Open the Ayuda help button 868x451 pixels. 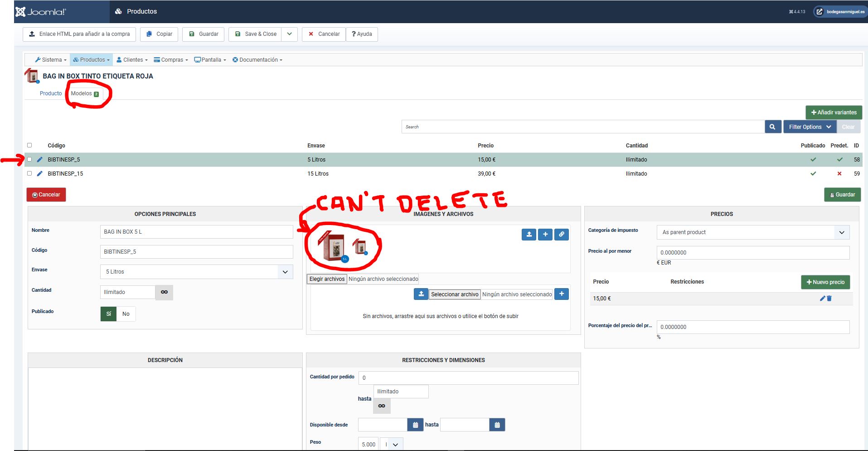point(362,34)
